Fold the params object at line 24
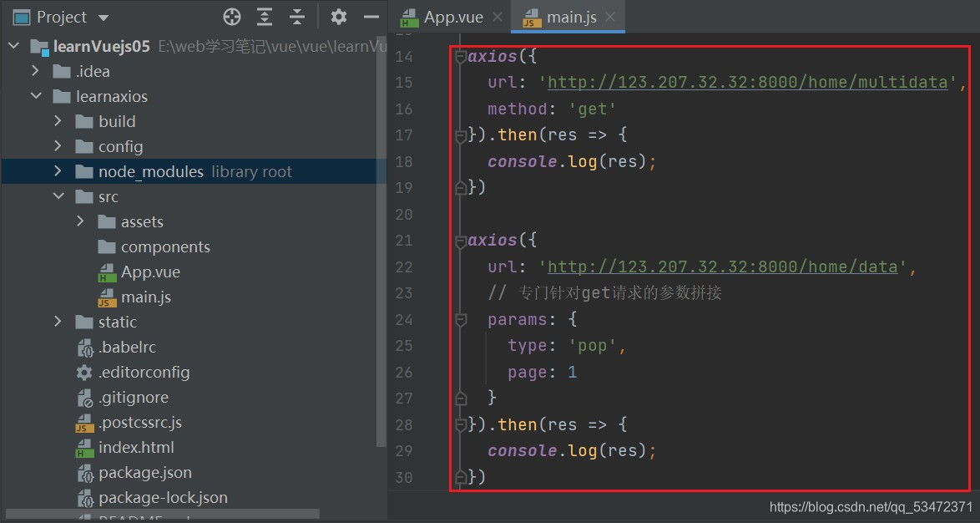Viewport: 980px width, 523px height. tap(461, 320)
